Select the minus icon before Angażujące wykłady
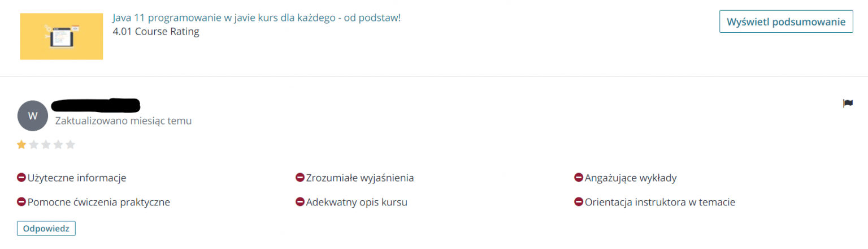868x249 pixels. coord(579,178)
